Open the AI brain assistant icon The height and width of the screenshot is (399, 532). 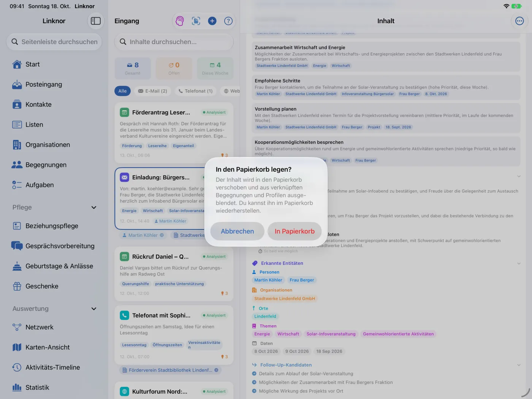coord(180,21)
